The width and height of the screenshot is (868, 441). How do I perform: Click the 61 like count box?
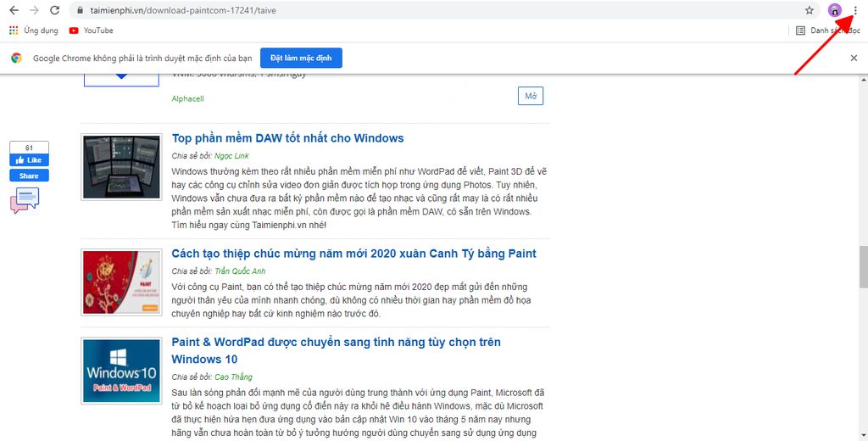[x=30, y=148]
